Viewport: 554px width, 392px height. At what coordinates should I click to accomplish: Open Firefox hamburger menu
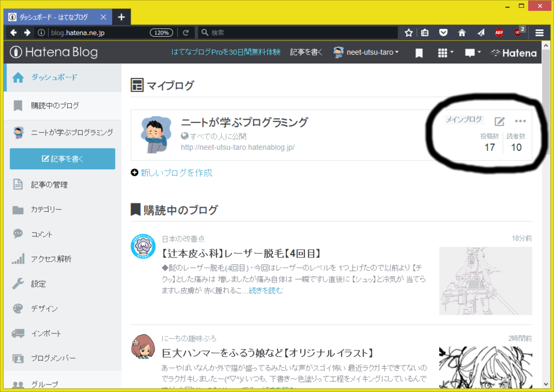(x=539, y=33)
